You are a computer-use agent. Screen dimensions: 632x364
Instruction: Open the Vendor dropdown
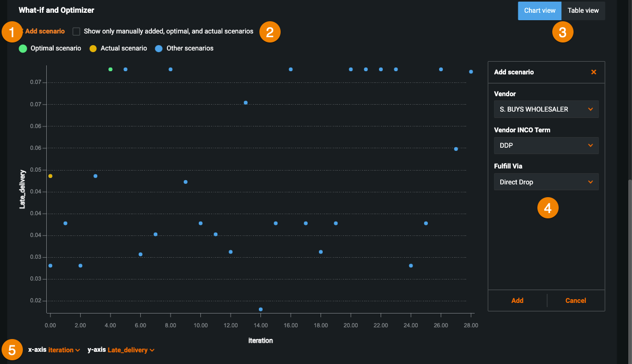click(x=546, y=109)
